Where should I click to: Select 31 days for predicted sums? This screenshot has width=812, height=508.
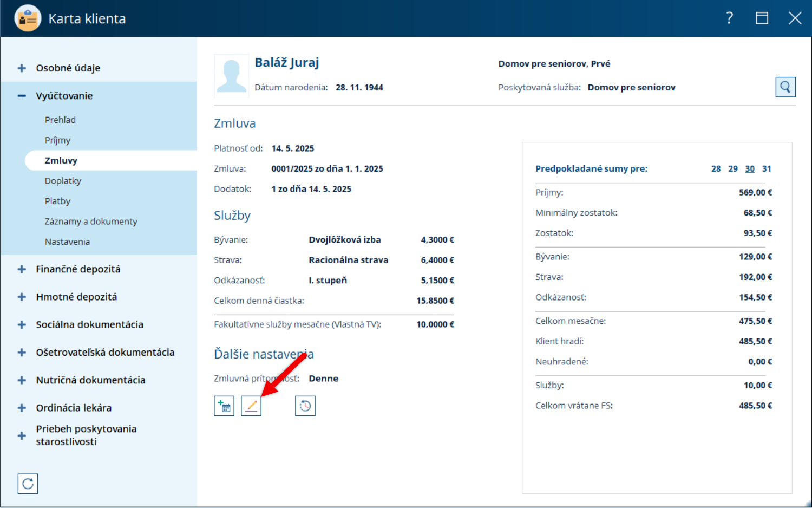(767, 168)
